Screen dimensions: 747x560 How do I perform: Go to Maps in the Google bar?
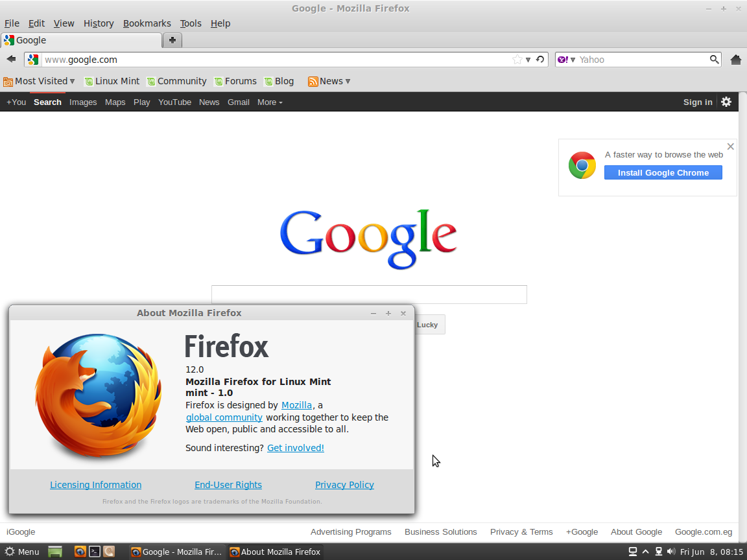pos(115,102)
